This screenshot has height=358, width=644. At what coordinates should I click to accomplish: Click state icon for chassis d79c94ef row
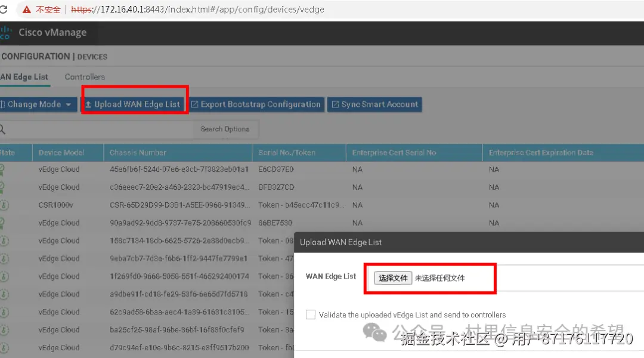[4, 348]
